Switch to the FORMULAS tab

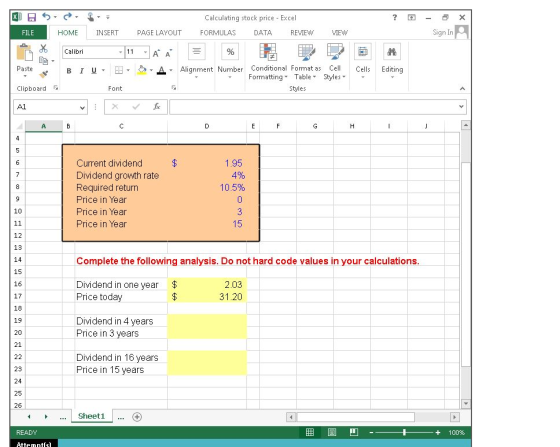[218, 33]
